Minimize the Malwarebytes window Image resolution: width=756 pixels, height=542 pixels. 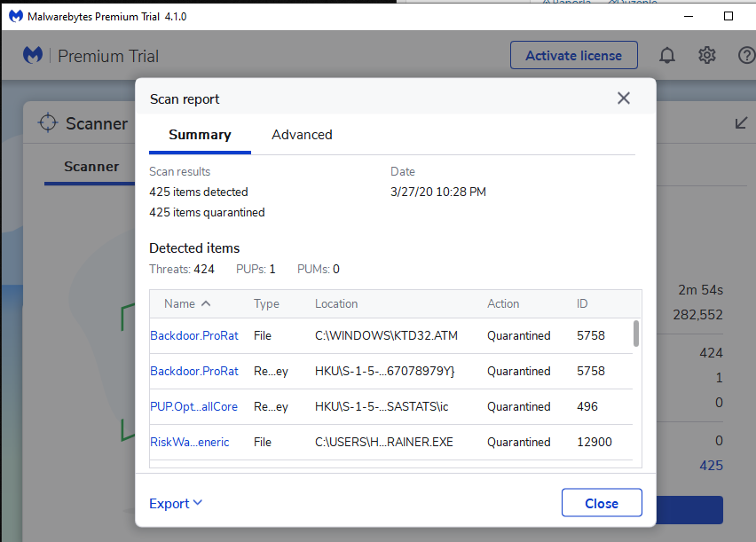tap(689, 16)
